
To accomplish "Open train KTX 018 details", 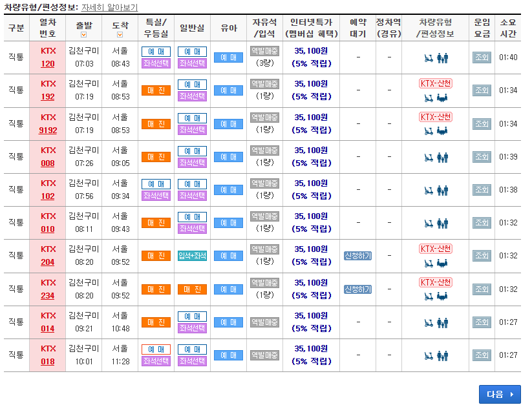I will 47,361.
